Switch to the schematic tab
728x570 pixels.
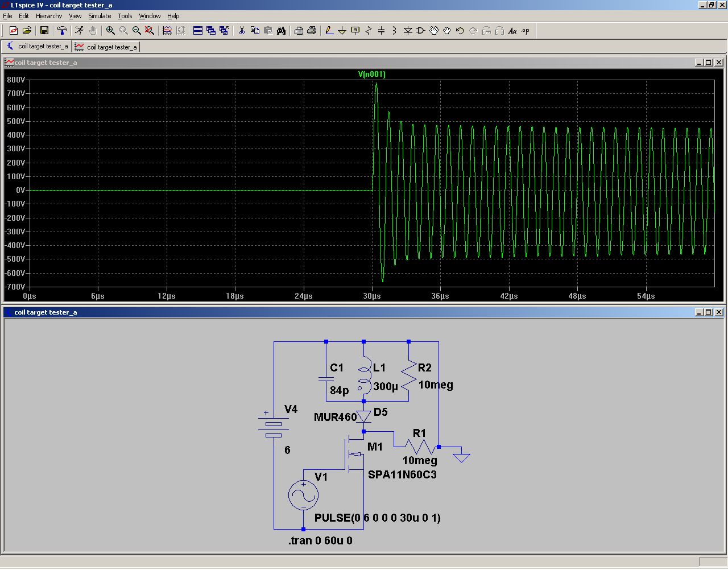(x=38, y=47)
